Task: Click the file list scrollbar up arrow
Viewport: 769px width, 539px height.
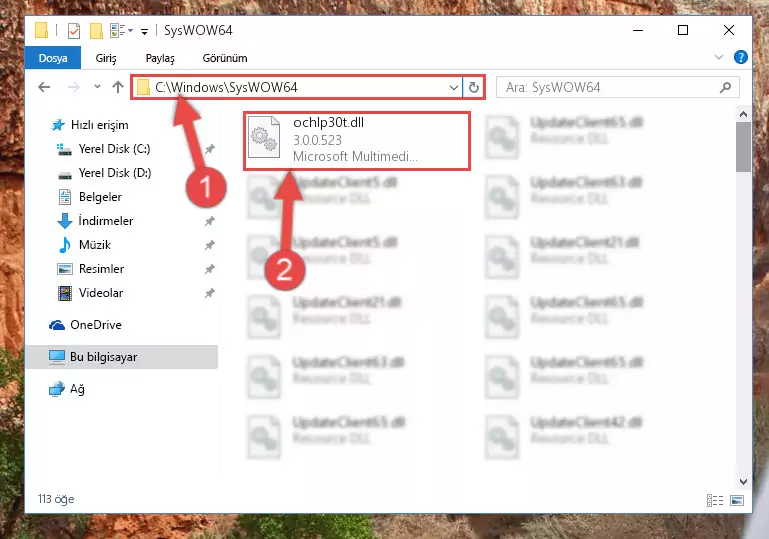Action: click(743, 114)
